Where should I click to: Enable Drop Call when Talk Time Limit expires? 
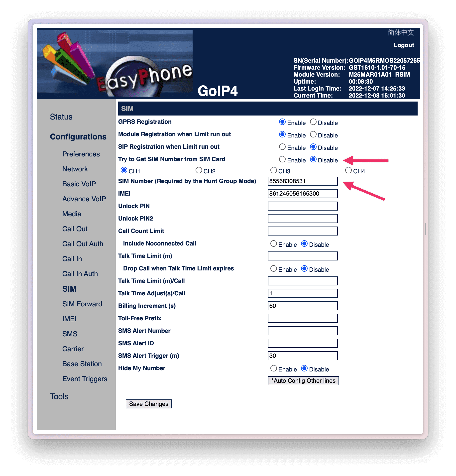click(273, 268)
